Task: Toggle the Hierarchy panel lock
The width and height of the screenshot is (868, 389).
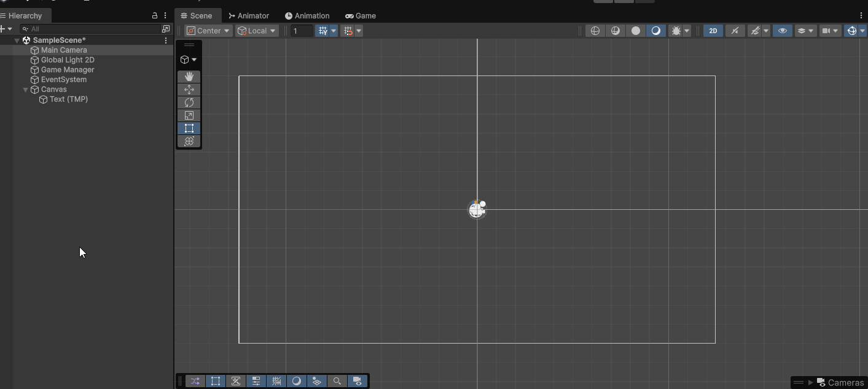Action: [x=155, y=15]
